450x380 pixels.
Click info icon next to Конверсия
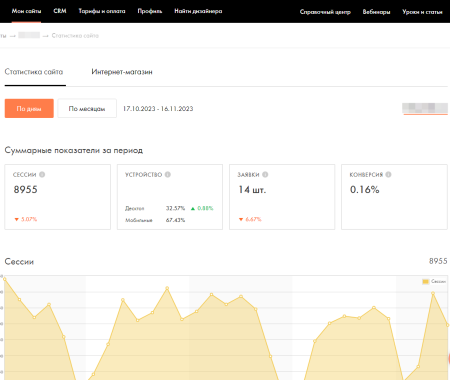[388, 174]
